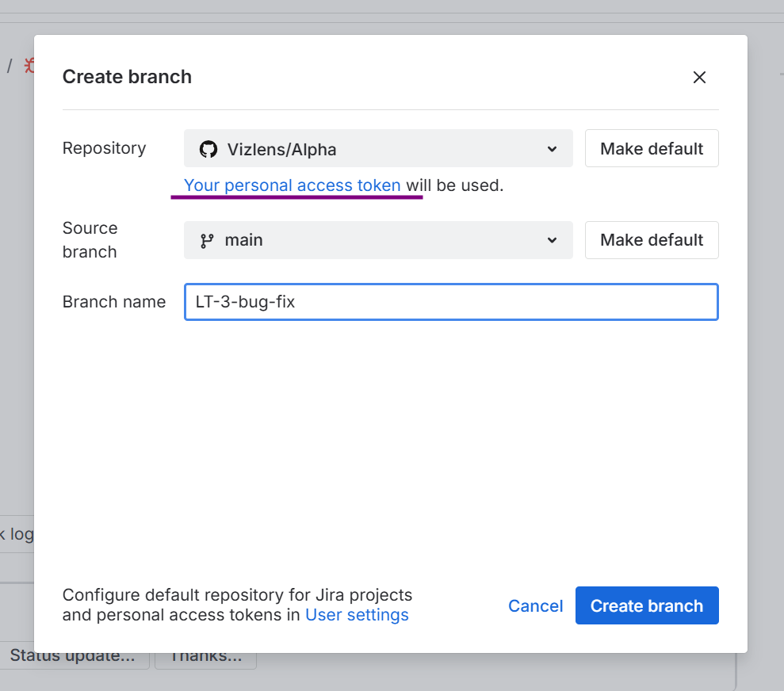Open dropdown showing Vizlens/Alpha repository name
The image size is (784, 691).
(281, 149)
